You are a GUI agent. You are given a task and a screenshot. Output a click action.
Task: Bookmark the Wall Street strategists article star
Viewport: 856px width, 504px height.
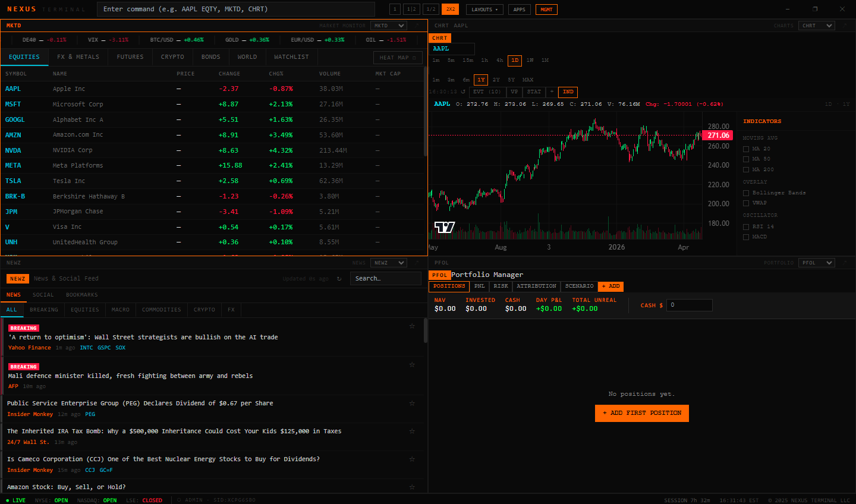point(412,326)
